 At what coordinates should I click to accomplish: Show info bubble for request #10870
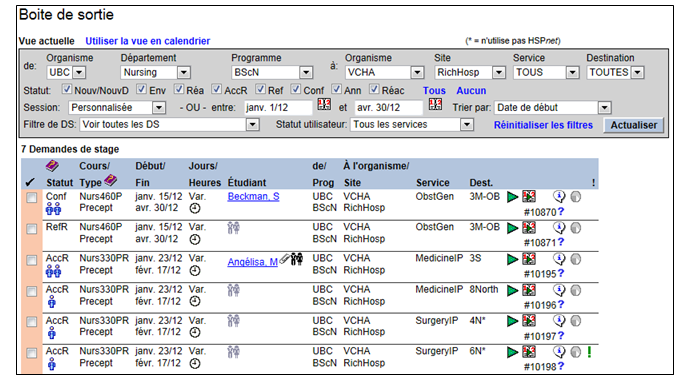(559, 196)
